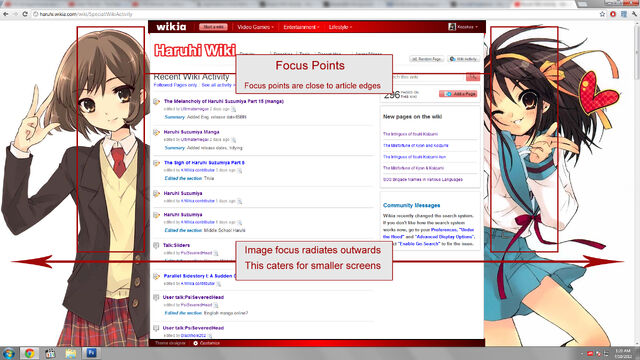Viewport: 640px width, 360px height.
Task: Click the Photoshop icon in the taskbar
Action: click(x=91, y=353)
